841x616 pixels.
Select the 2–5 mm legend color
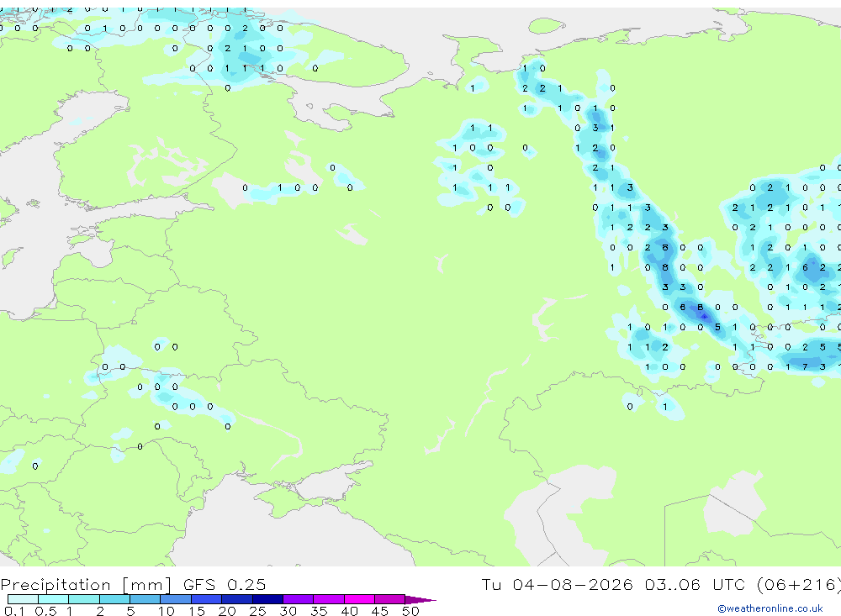point(114,599)
